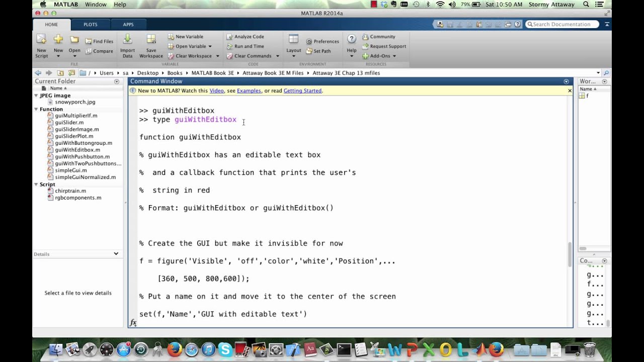Open the Help dropdown

pos(352,56)
